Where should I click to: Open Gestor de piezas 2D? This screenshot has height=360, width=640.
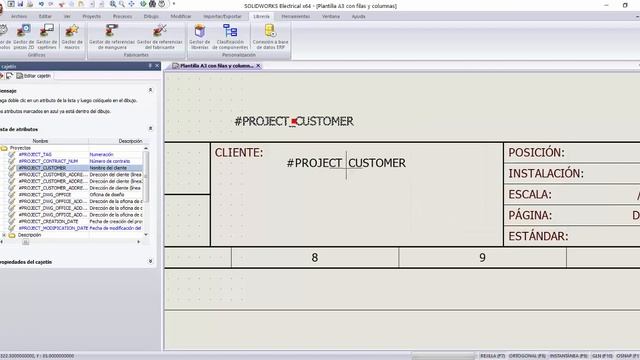tap(24, 37)
